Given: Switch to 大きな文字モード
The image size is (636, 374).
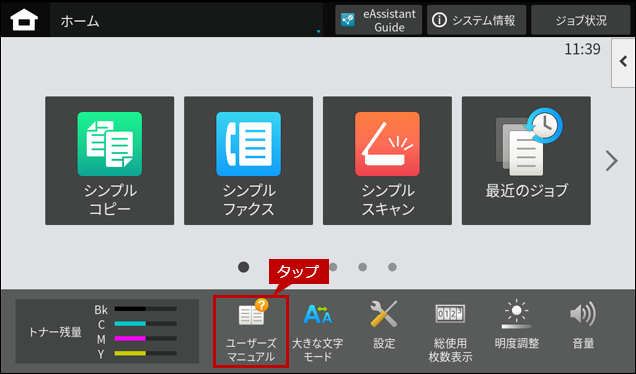Looking at the screenshot, I should click(318, 331).
